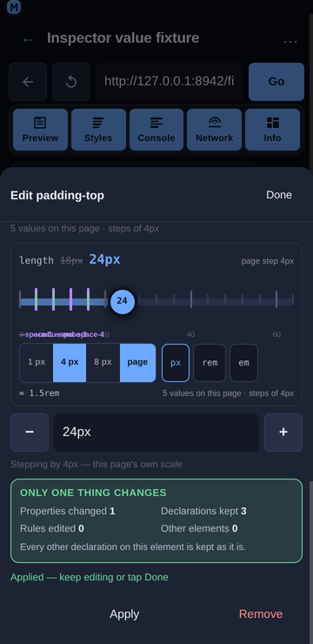The height and width of the screenshot is (644, 313).
Task: Go back with the browser back arrow button
Action: coord(28,82)
